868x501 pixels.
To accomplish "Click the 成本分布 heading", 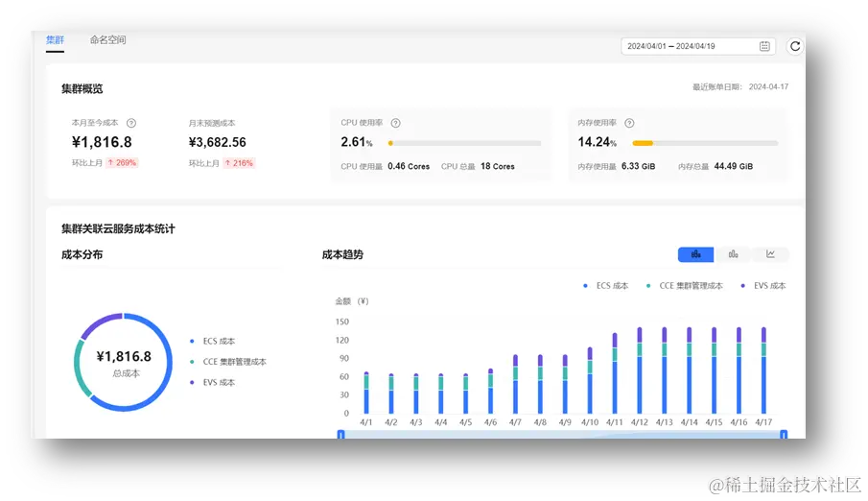I will point(82,255).
